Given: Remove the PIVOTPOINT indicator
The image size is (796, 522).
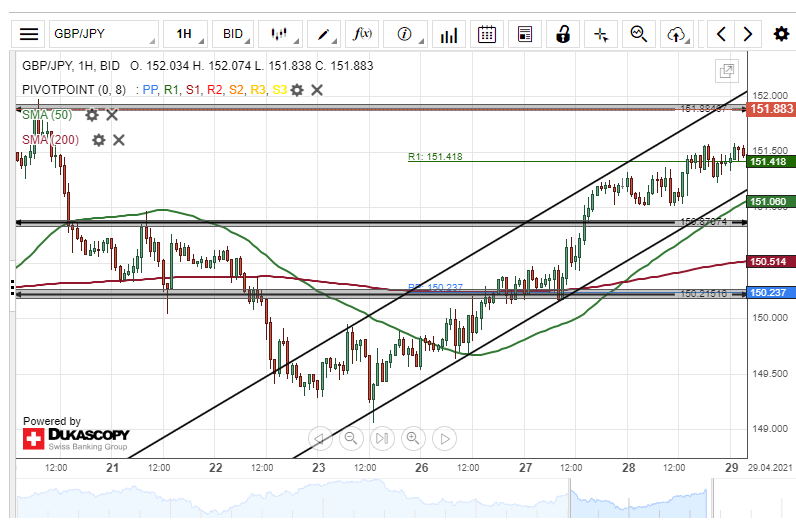Looking at the screenshot, I should tap(317, 90).
